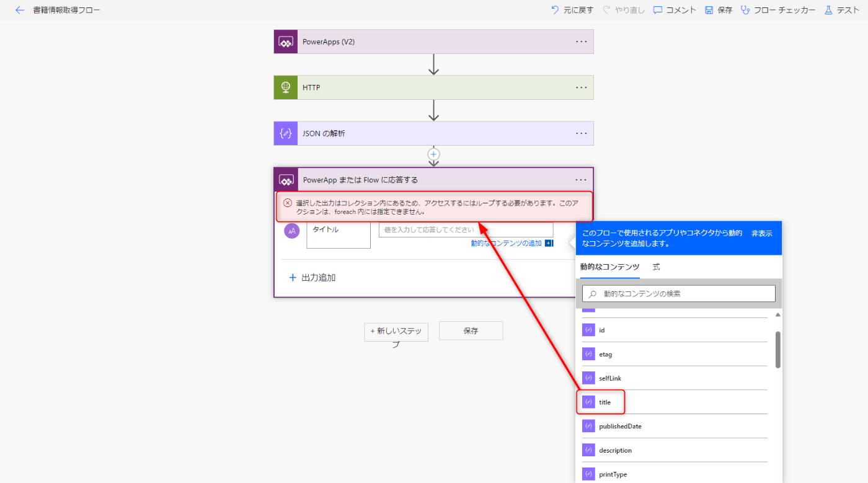Click the publishedDate item icon

[588, 426]
